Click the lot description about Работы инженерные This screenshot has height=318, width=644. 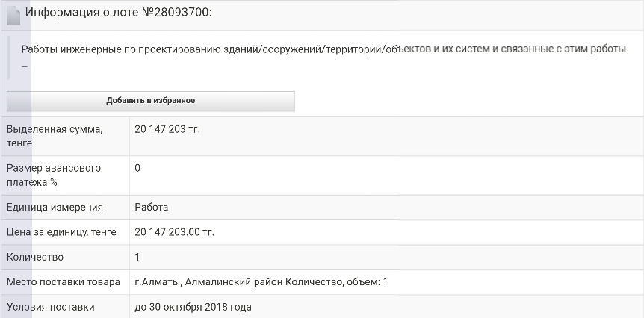point(323,49)
